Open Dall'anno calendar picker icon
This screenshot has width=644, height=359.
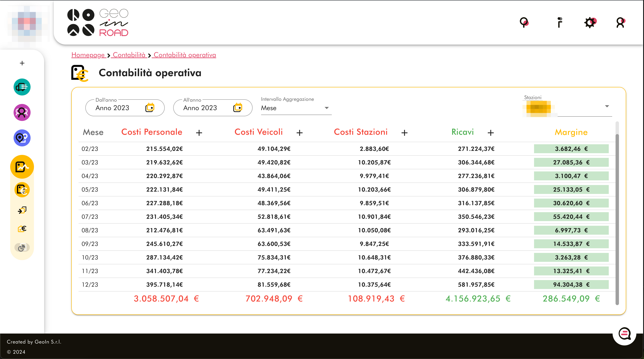150,108
